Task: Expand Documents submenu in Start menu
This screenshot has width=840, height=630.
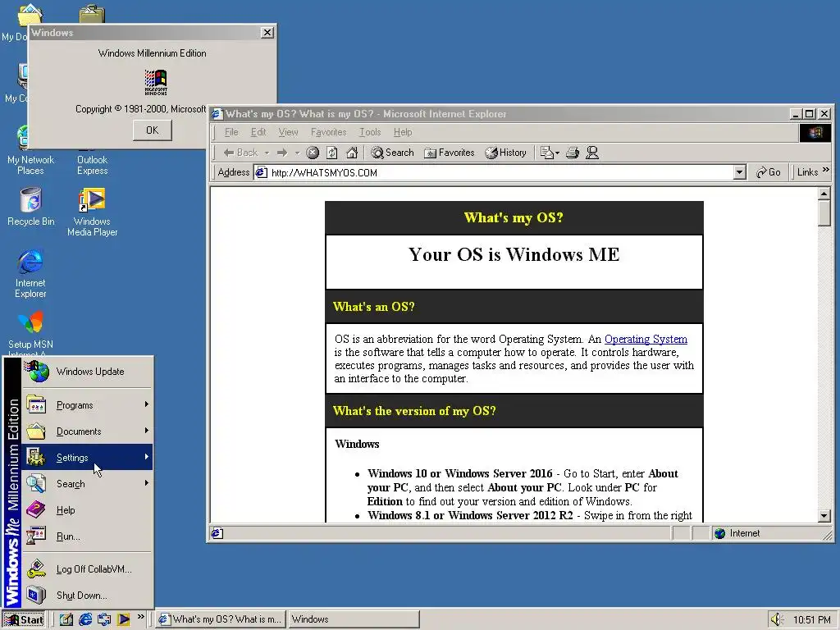Action: [x=87, y=431]
